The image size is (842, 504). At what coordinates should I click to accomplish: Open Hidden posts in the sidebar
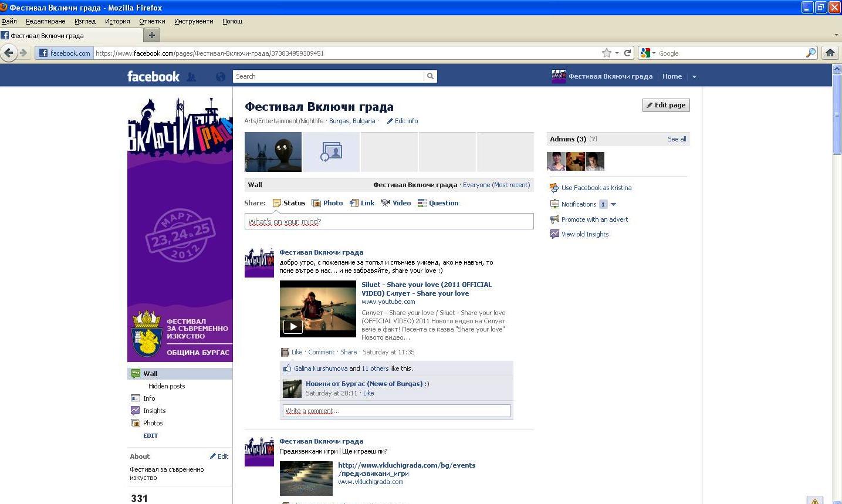(167, 386)
